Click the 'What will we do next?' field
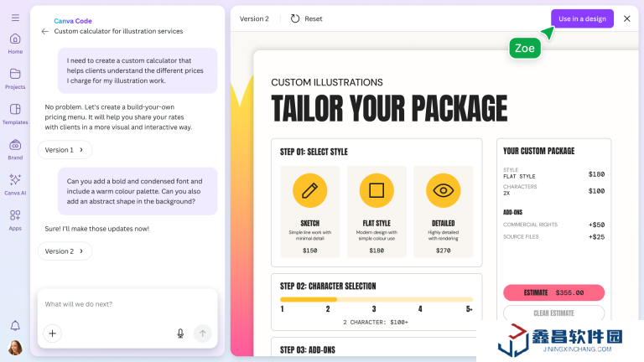 coord(126,304)
